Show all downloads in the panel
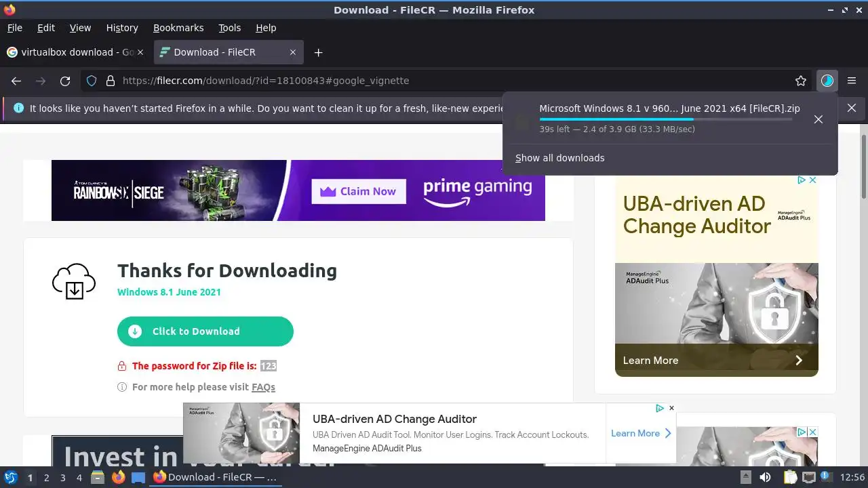This screenshot has height=488, width=868. pos(559,158)
